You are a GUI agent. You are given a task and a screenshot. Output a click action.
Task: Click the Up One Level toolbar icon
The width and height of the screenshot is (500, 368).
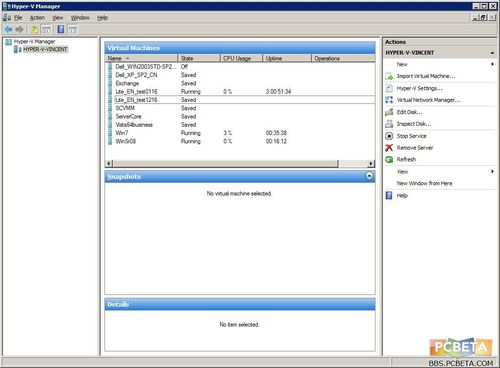point(35,29)
